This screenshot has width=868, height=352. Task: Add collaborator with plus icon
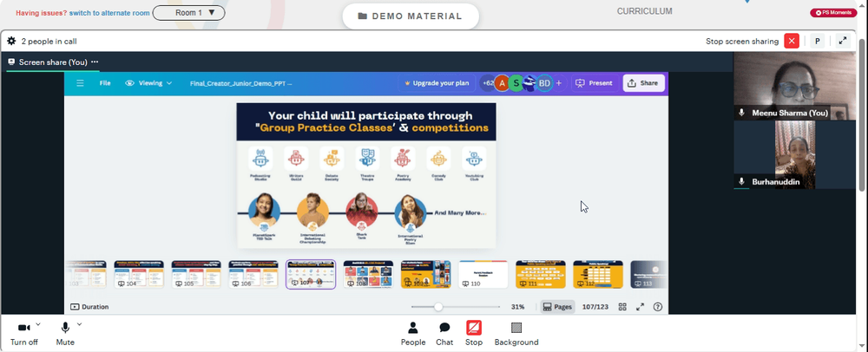558,83
